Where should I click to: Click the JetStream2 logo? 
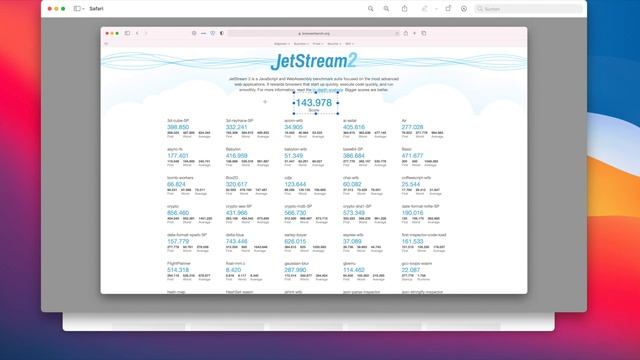click(314, 61)
